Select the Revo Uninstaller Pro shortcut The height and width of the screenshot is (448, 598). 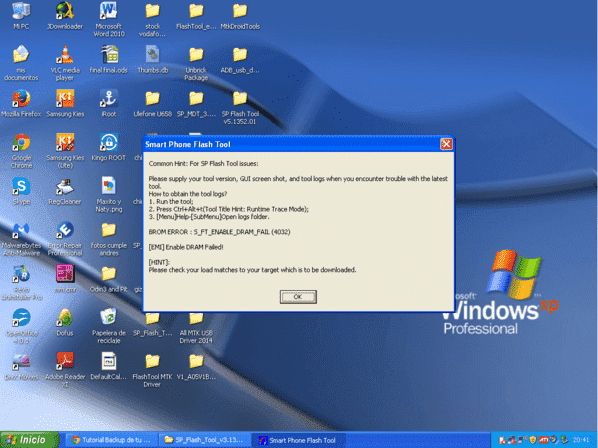[x=21, y=283]
